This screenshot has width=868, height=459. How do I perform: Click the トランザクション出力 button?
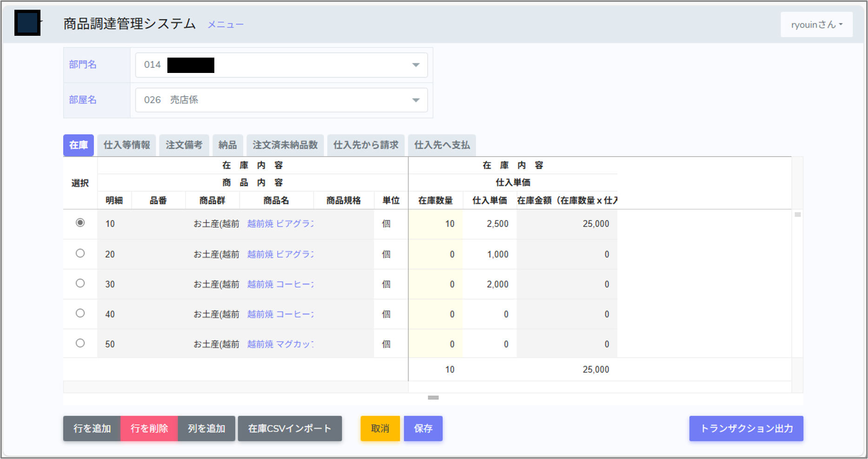click(x=746, y=428)
